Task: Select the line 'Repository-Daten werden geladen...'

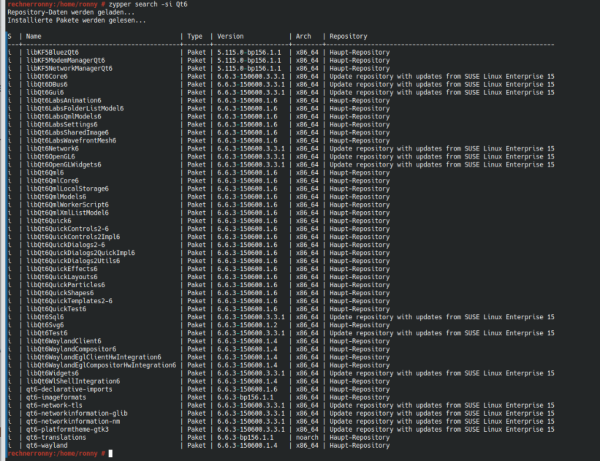Action: 71,12
